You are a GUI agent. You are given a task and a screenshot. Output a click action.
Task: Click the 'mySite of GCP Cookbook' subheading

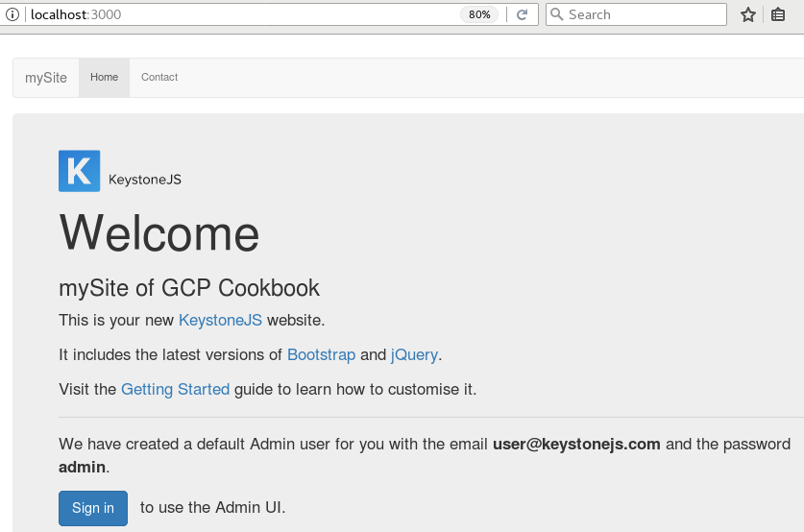click(x=189, y=287)
